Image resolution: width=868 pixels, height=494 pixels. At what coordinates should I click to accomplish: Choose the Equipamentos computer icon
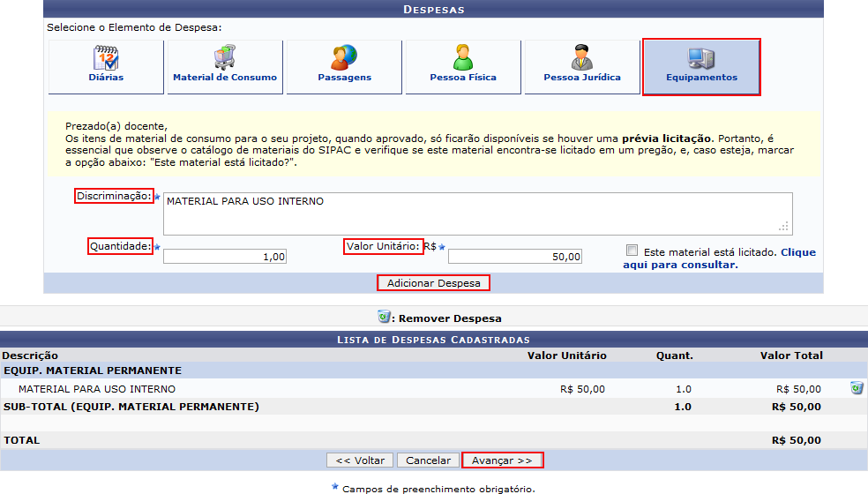[x=701, y=57]
